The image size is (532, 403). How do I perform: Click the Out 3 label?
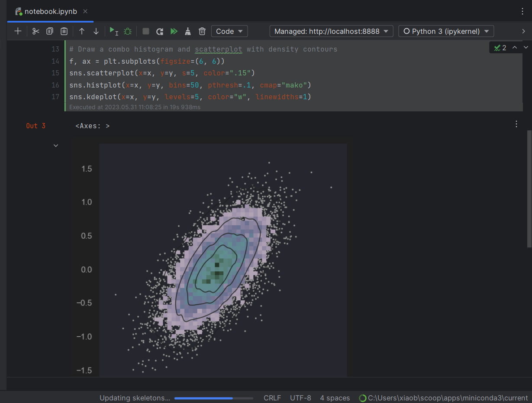tap(35, 126)
